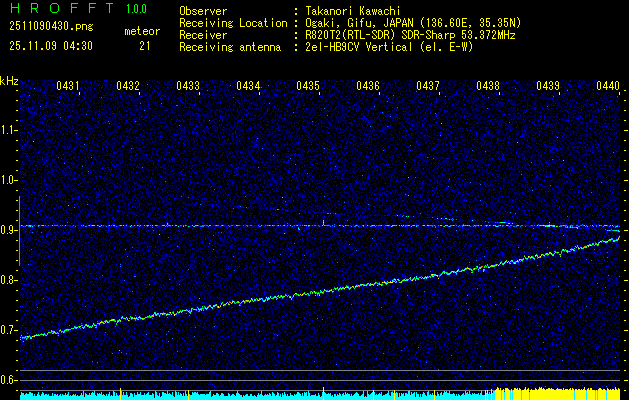This screenshot has height=400, width=629.
Task: Click the 0433 time marker
Action: tap(188, 87)
